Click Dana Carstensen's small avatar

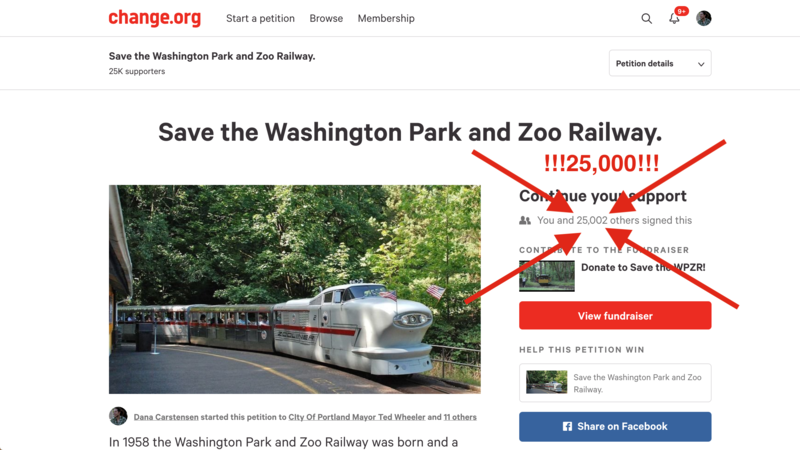pyautogui.click(x=118, y=416)
